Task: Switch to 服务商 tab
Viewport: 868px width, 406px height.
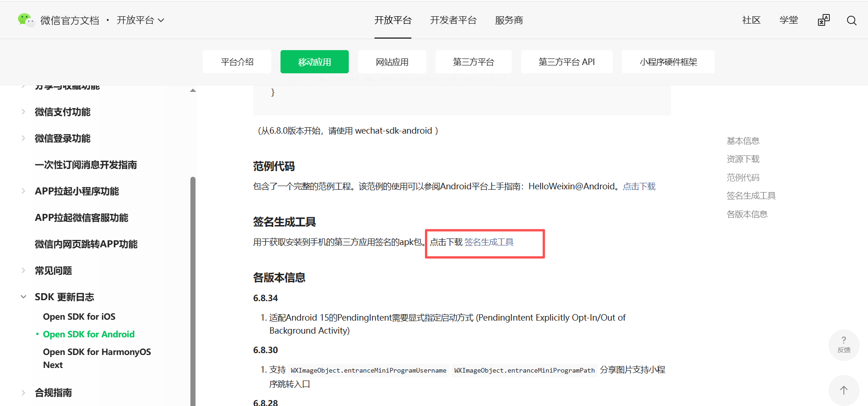Action: pos(509,20)
